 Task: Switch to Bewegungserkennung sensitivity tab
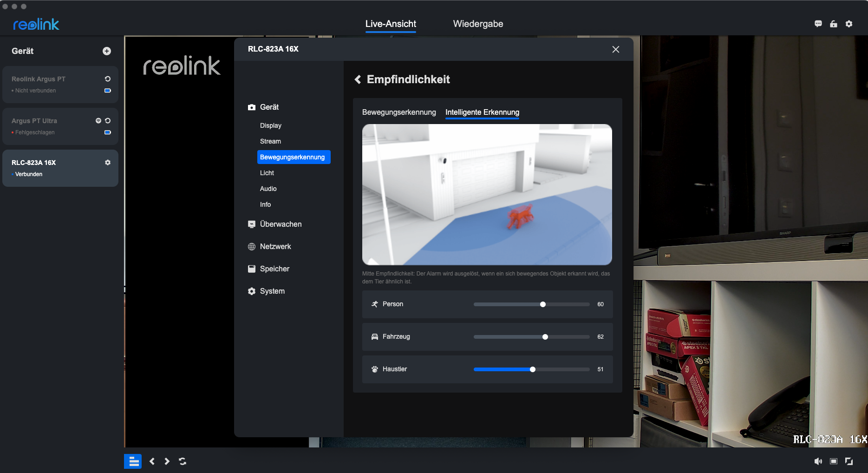pos(399,112)
